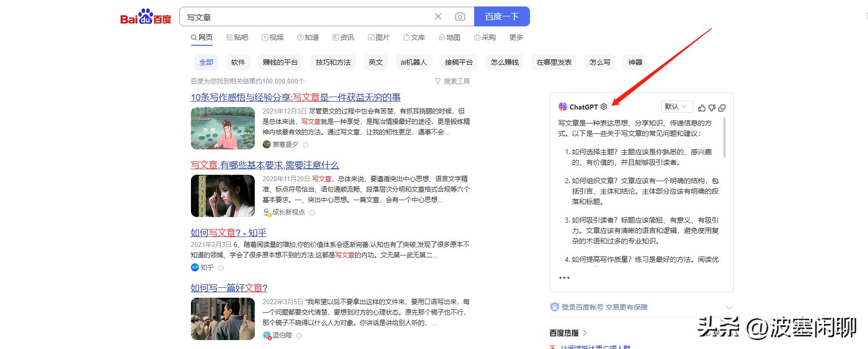868x349 pixels.
Task: Click the shield icon beside 登录百度帐号
Action: click(x=554, y=307)
